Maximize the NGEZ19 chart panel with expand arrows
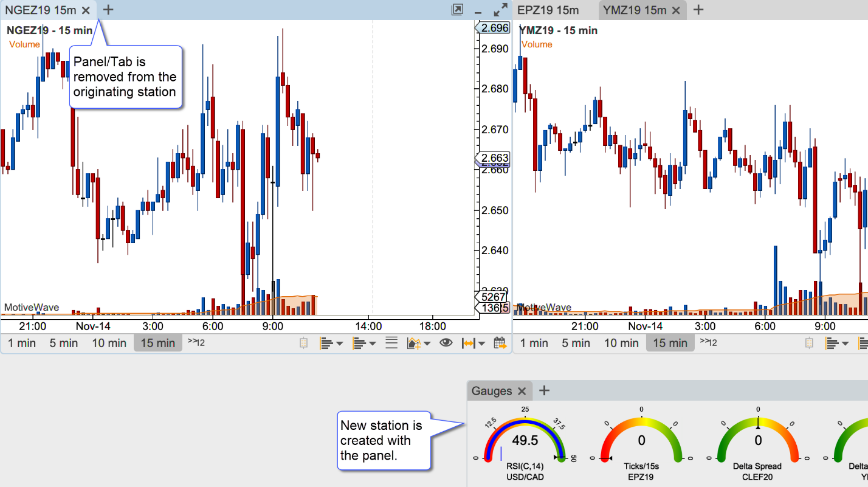The height and width of the screenshot is (487, 868). 500,10
